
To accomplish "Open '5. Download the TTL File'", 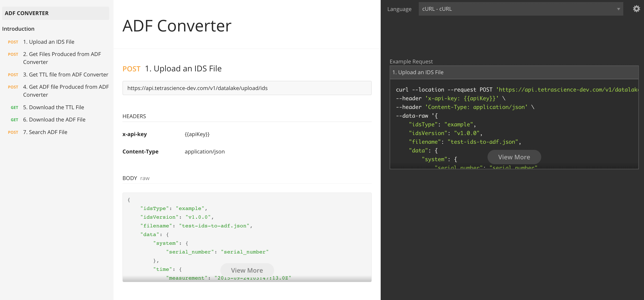I will (53, 107).
